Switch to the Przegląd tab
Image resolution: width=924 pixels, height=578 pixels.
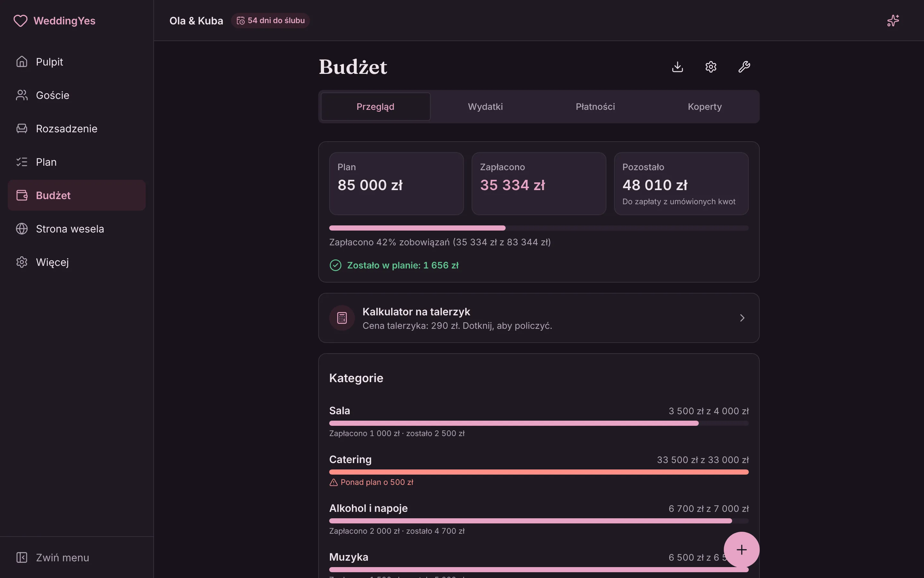click(375, 107)
